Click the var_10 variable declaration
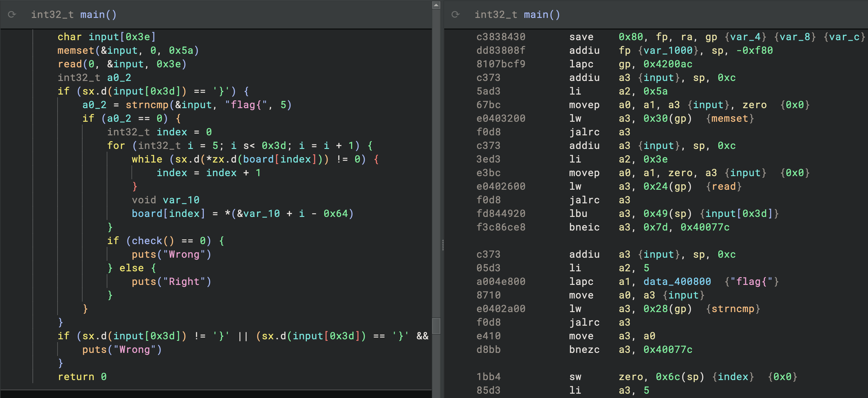This screenshot has height=398, width=868. point(181,200)
